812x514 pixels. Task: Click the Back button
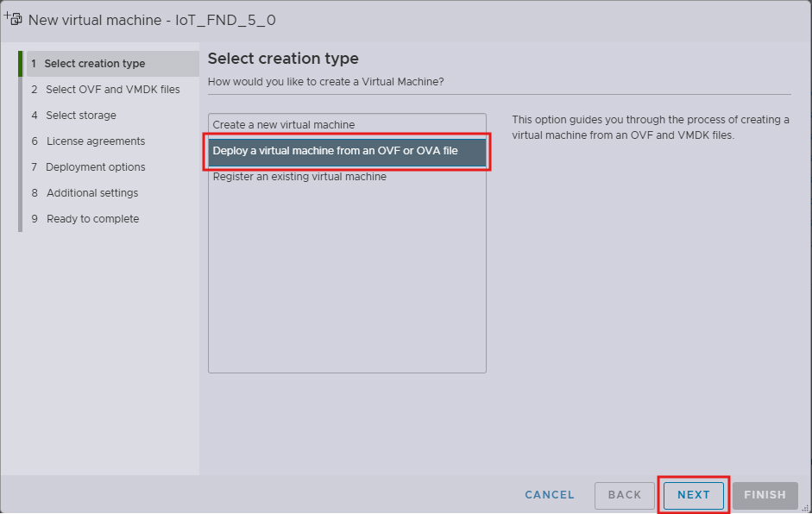click(625, 495)
